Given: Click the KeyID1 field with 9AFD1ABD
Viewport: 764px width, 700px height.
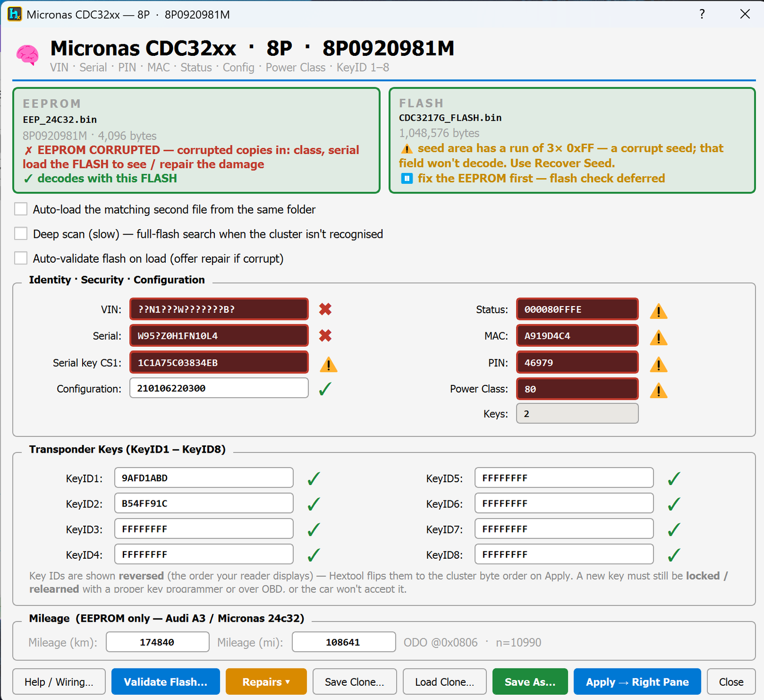Looking at the screenshot, I should click(x=204, y=477).
